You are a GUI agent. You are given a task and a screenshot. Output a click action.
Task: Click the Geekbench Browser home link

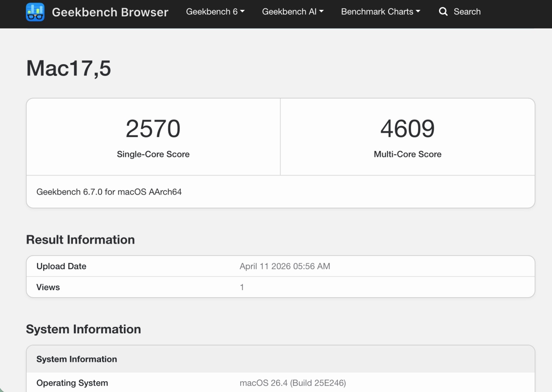[110, 12]
